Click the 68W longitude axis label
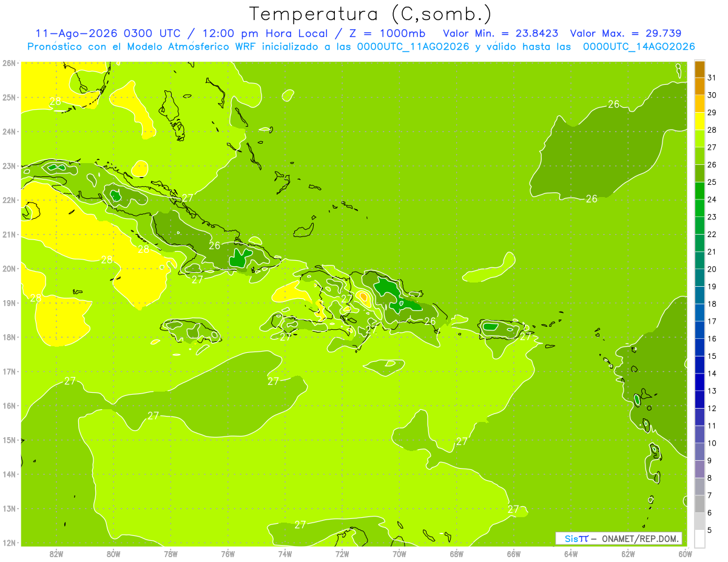Image resolution: width=728 pixels, height=562 pixels. (x=457, y=554)
